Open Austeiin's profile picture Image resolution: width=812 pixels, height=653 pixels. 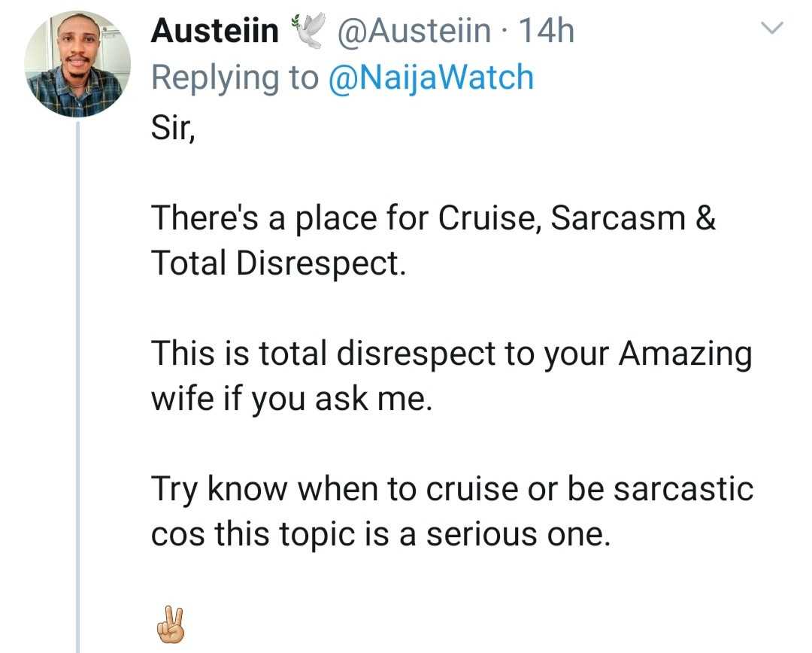coord(77,65)
